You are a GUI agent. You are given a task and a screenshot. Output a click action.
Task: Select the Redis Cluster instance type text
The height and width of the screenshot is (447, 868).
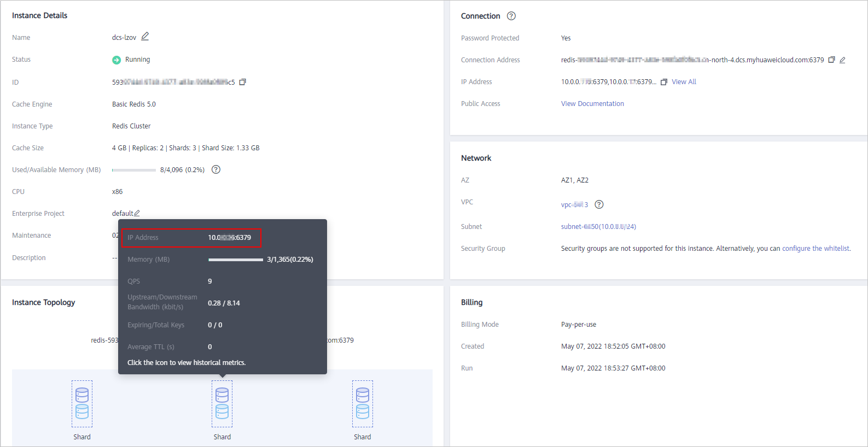pos(131,126)
